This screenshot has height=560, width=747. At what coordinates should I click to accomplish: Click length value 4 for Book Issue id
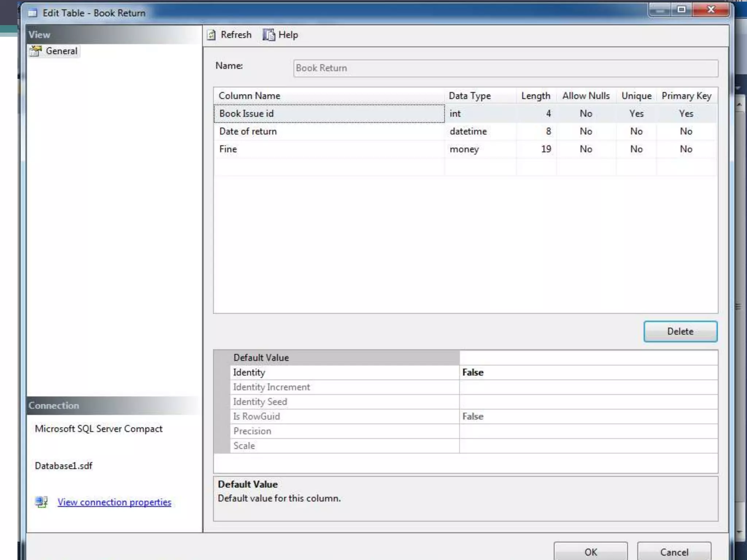[536, 114]
